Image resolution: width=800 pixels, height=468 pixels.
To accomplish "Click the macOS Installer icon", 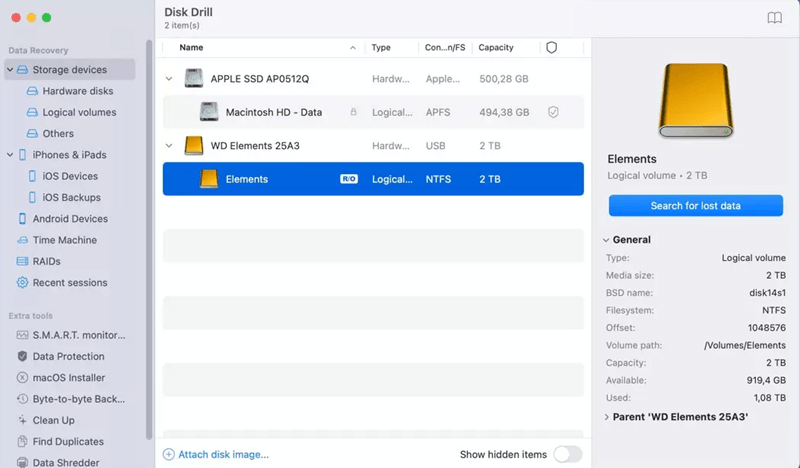I will (x=22, y=378).
